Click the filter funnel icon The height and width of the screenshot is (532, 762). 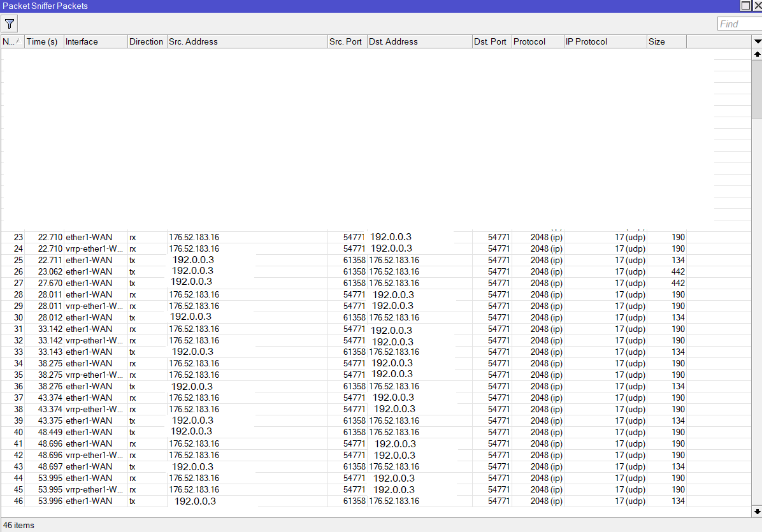click(9, 23)
